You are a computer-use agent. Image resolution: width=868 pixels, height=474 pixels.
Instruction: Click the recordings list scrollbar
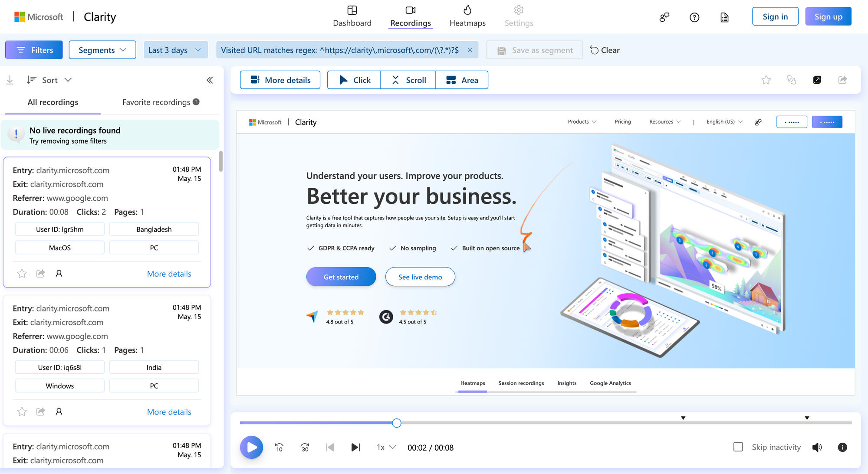221,161
